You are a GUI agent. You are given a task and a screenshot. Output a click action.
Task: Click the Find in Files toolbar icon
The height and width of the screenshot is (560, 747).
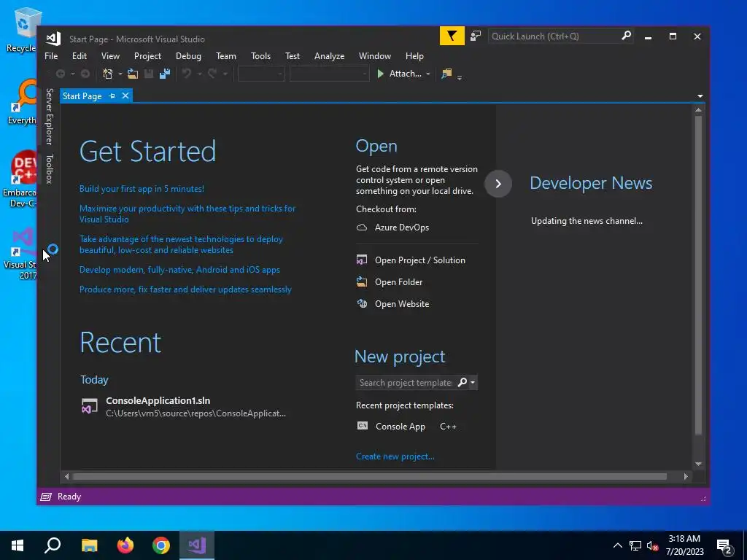coord(446,74)
